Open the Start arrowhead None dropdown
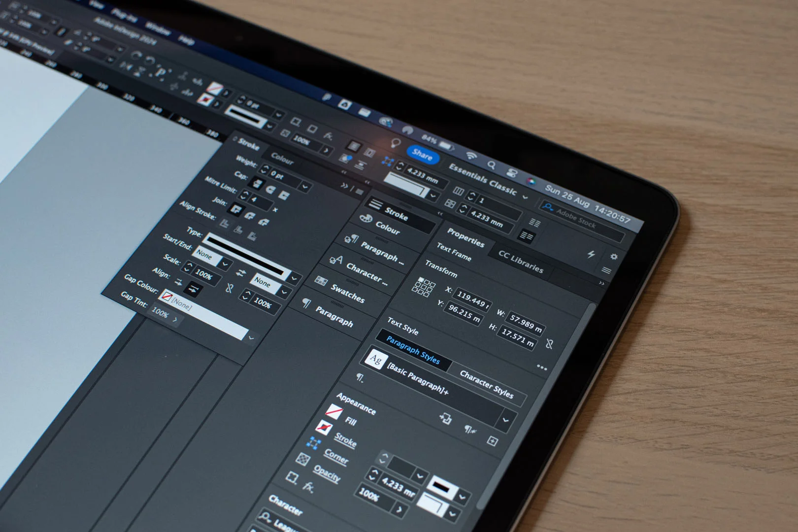The height and width of the screenshot is (532, 798). pos(225,265)
